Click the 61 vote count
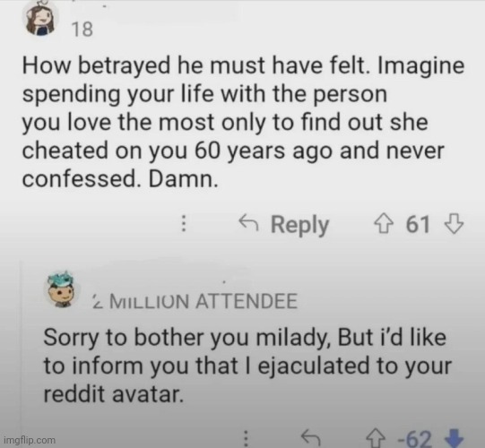Screen dimensions: 485x448 (x=418, y=224)
